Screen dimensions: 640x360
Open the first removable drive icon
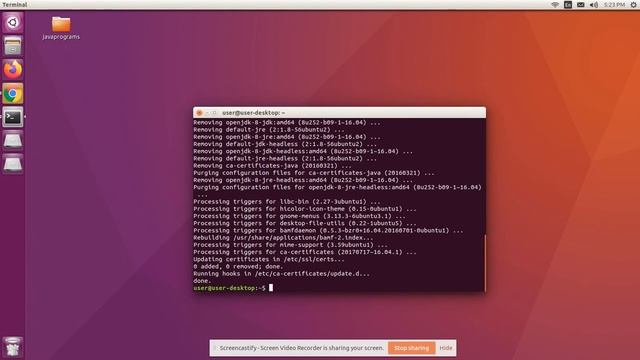pyautogui.click(x=13, y=141)
